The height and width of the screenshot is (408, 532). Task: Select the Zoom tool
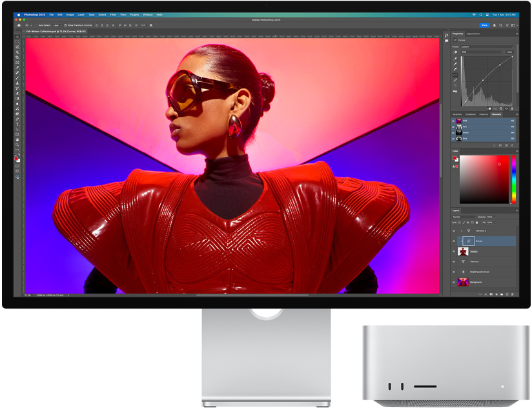pos(15,145)
